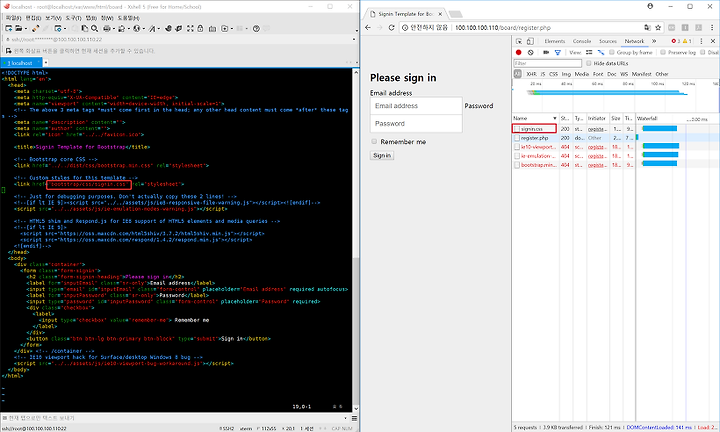Click initiator link of signin.css row
This screenshot has width=720, height=432.
[x=597, y=129]
